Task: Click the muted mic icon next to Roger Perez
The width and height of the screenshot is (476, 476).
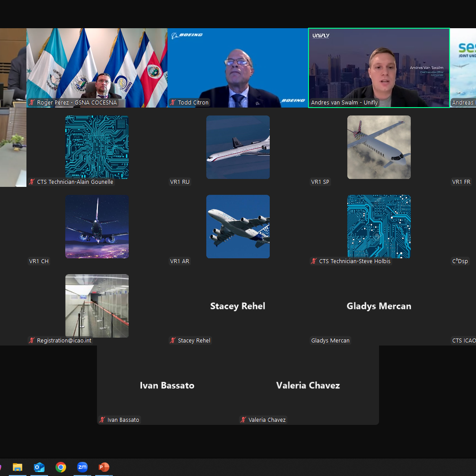Action: [32, 103]
